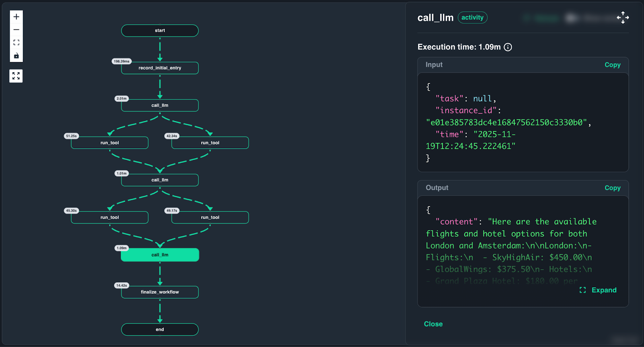Screen dimensions: 644x347
Task: Click the zoom in plus icon
Action: click(x=16, y=17)
